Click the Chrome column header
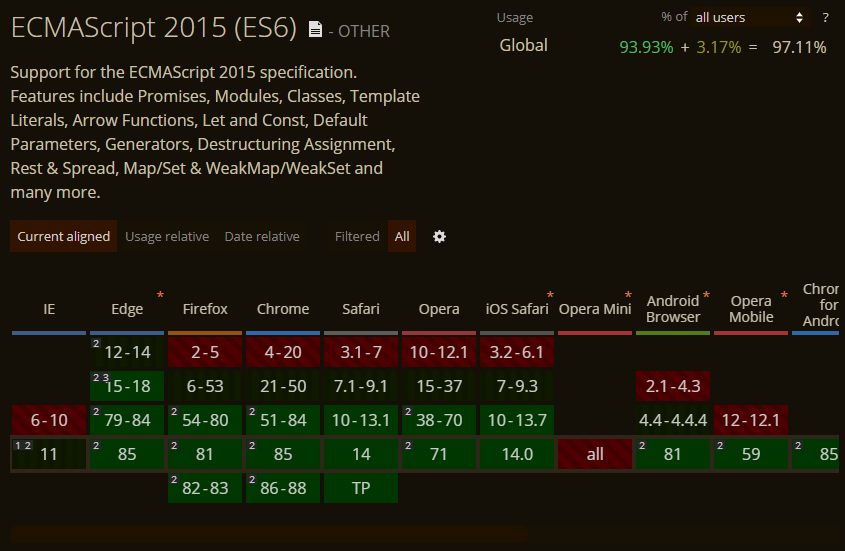The image size is (845, 551). click(x=283, y=309)
